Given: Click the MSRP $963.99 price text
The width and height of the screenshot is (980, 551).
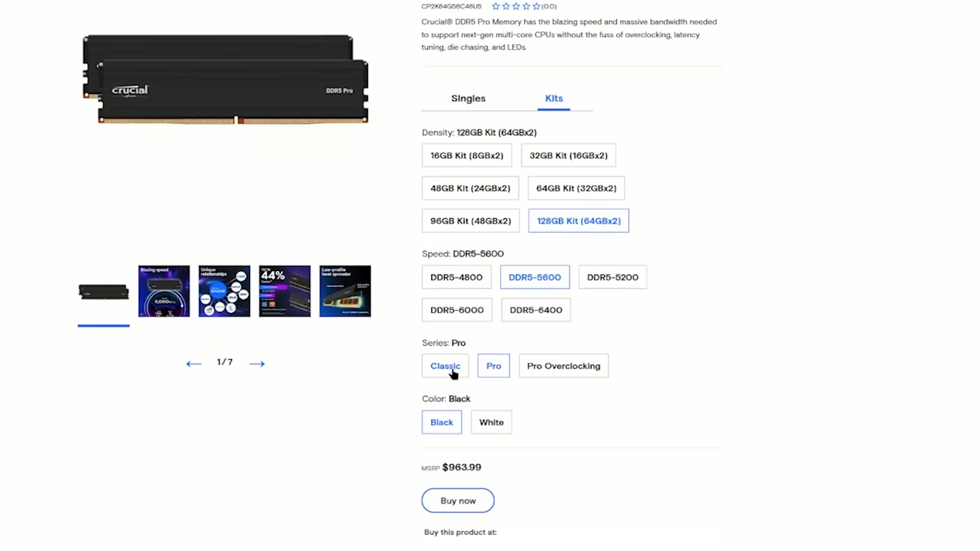Looking at the screenshot, I should (451, 467).
